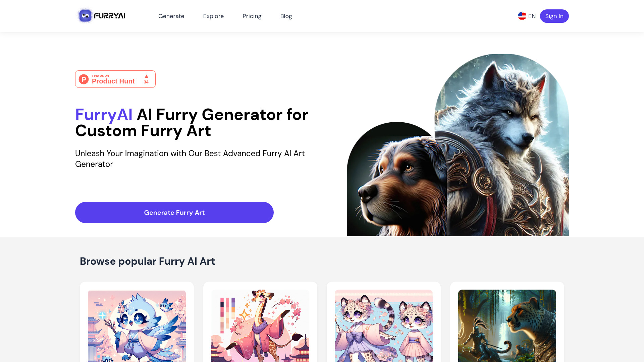Viewport: 644px width, 362px height.
Task: Click the FurryAI brand name link
Action: (x=101, y=16)
